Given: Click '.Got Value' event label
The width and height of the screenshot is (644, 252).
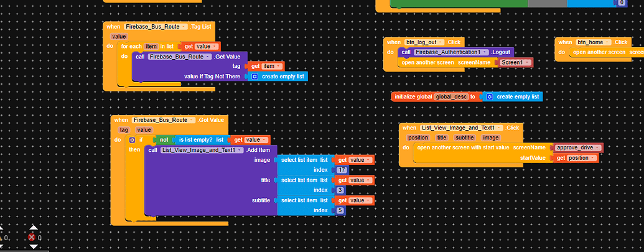Looking at the screenshot, I should point(211,120).
